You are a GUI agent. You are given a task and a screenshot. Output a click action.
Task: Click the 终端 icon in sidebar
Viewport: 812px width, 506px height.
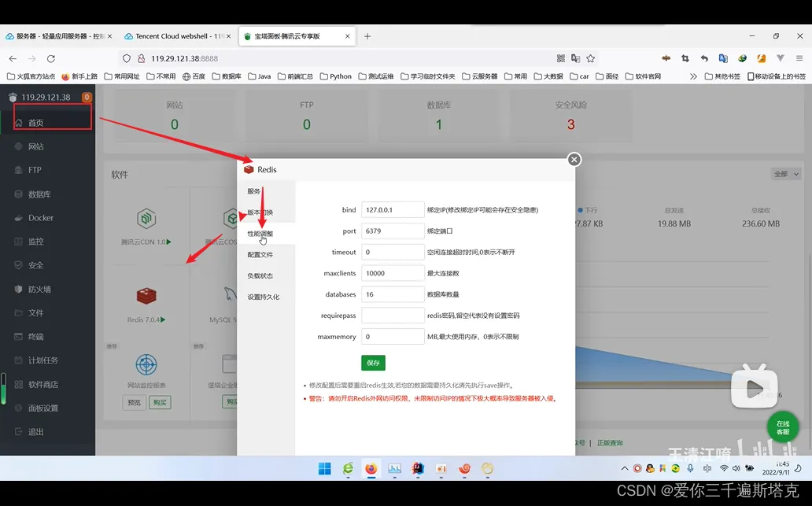pyautogui.click(x=19, y=337)
